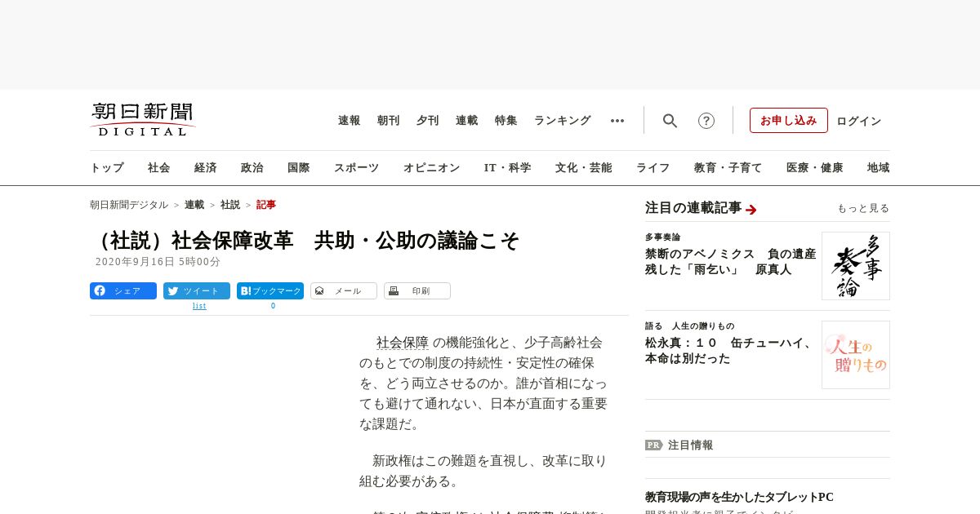This screenshot has width=980, height=514.
Task: Click the Asahi Shimbun Digital logo
Action: (143, 120)
